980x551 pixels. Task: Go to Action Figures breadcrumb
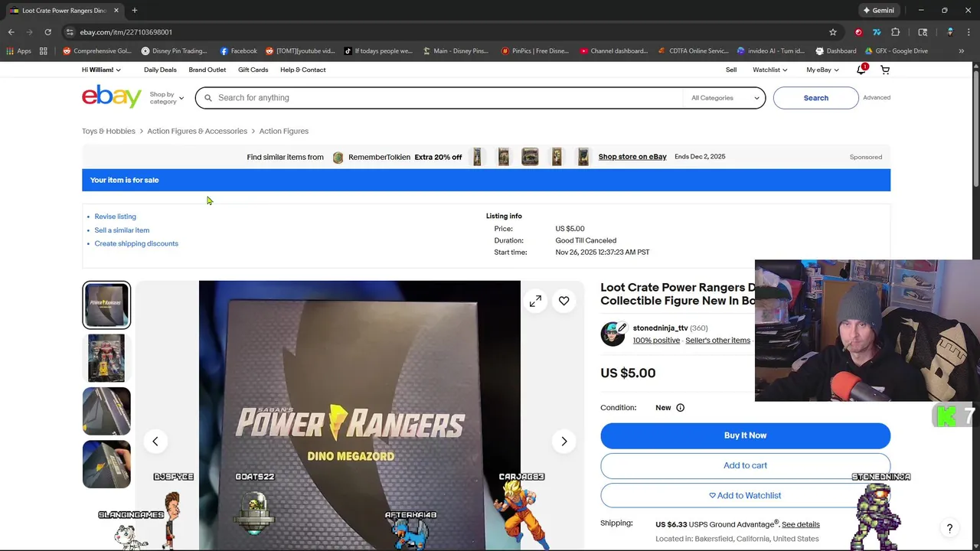point(284,132)
